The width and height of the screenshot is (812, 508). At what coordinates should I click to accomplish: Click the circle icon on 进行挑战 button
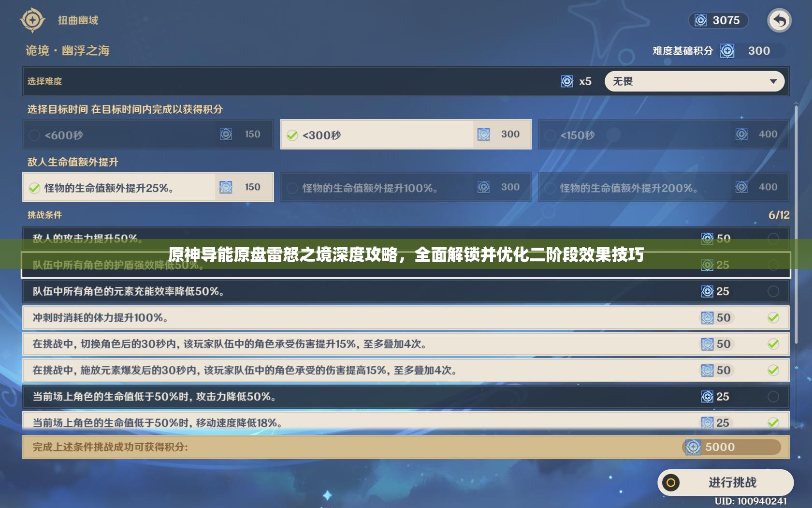point(671,482)
